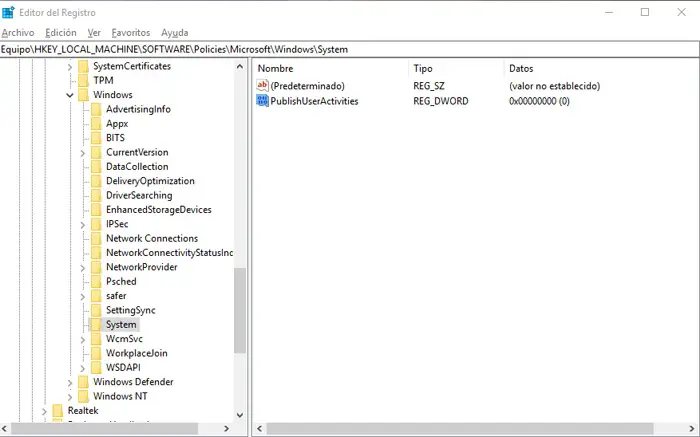This screenshot has width=700, height=437.
Task: Click tree scrollbar down arrow
Action: click(x=240, y=415)
